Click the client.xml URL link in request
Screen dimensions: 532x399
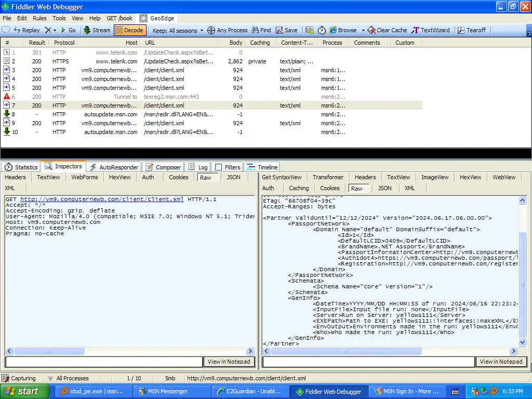[x=102, y=199]
